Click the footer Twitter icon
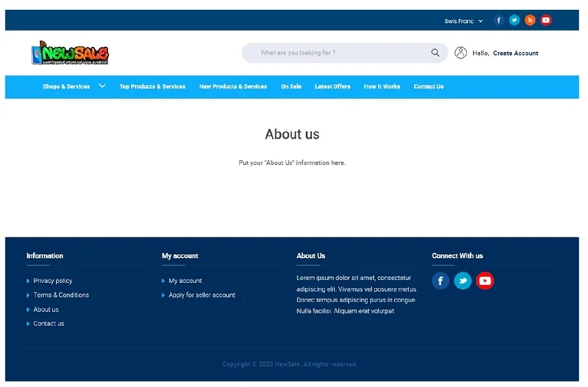Image resolution: width=588 pixels, height=387 pixels. (x=462, y=280)
